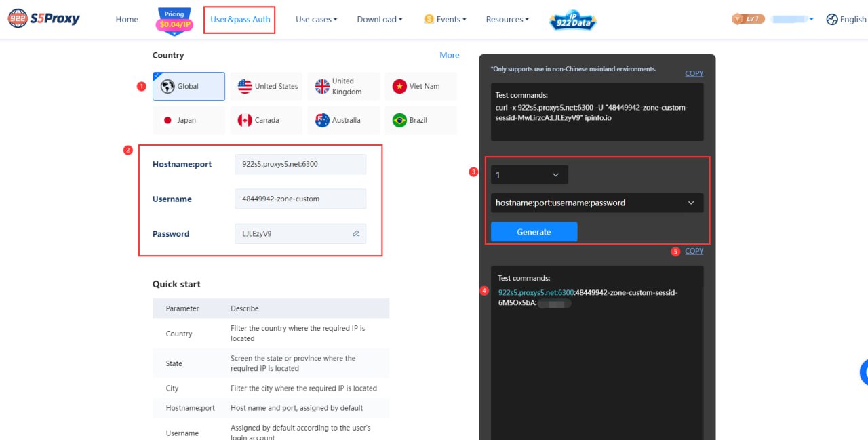Click the Australia flag icon
Image resolution: width=868 pixels, height=440 pixels.
coord(322,120)
